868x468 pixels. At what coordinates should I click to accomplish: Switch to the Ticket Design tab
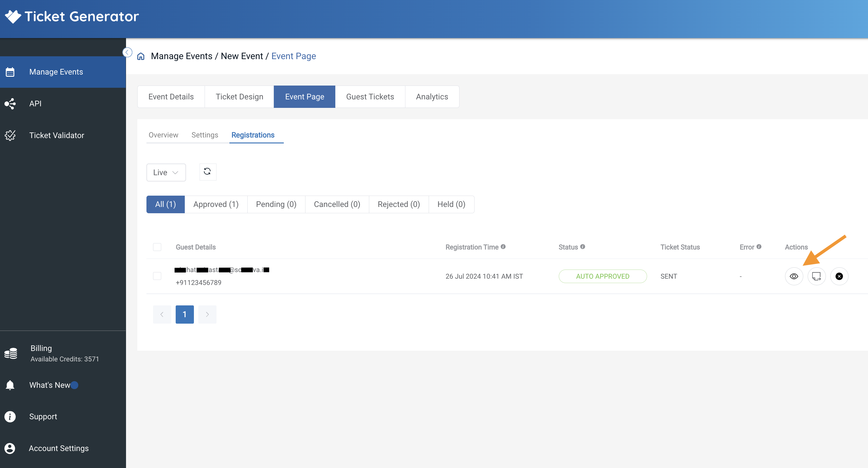[239, 97]
